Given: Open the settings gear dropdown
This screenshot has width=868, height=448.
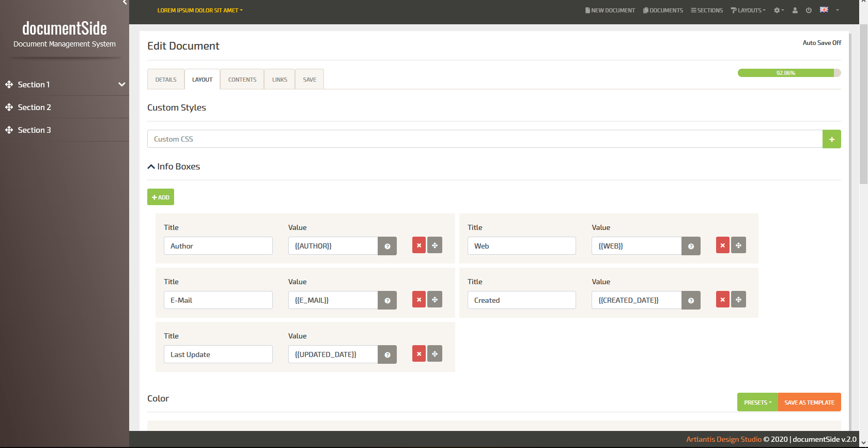Looking at the screenshot, I should (x=779, y=10).
